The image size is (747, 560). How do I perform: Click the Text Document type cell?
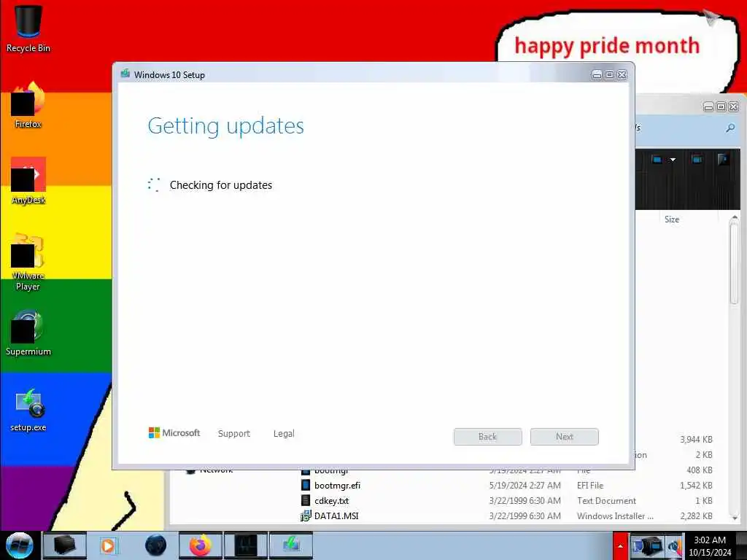pyautogui.click(x=606, y=500)
